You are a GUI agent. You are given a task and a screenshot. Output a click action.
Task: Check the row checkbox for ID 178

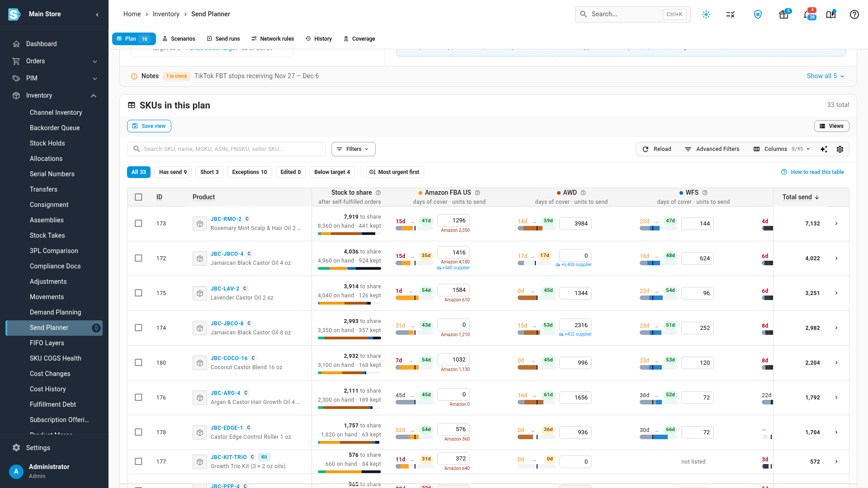138,432
